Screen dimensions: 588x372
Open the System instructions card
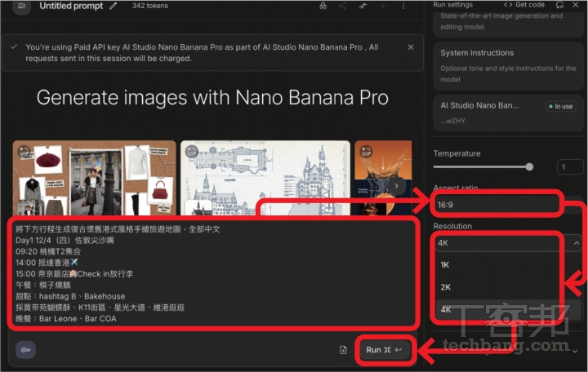508,66
